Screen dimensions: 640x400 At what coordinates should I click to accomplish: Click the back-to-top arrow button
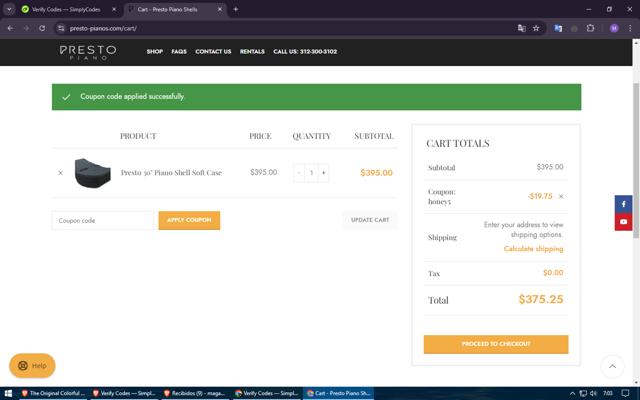pyautogui.click(x=612, y=366)
